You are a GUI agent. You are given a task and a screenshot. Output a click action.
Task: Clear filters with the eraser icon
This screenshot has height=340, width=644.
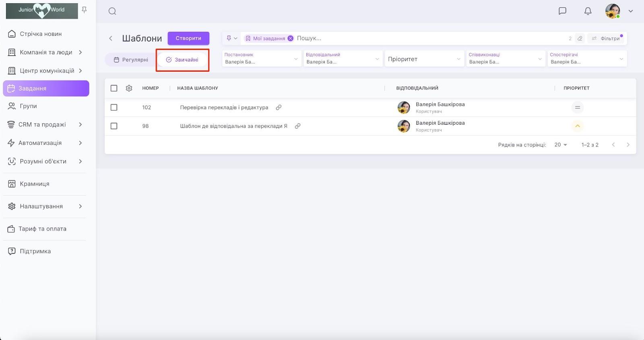[580, 39]
